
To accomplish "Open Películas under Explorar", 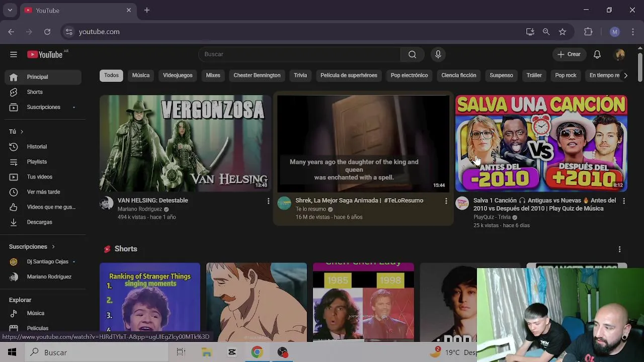I will point(43,328).
